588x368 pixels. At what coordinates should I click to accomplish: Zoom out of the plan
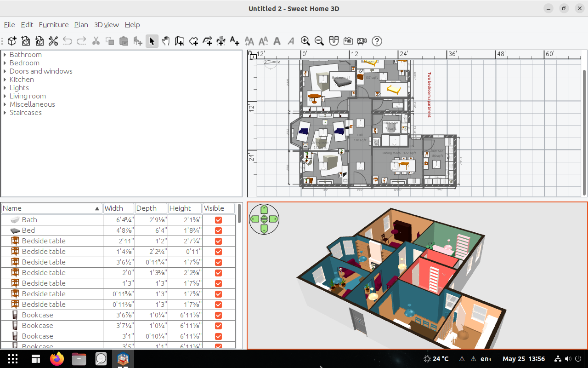pyautogui.click(x=319, y=41)
